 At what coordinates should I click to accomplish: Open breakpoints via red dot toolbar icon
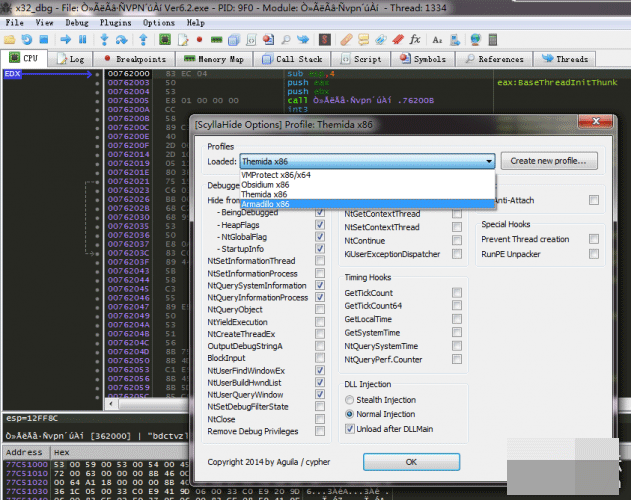pyautogui.click(x=199, y=39)
